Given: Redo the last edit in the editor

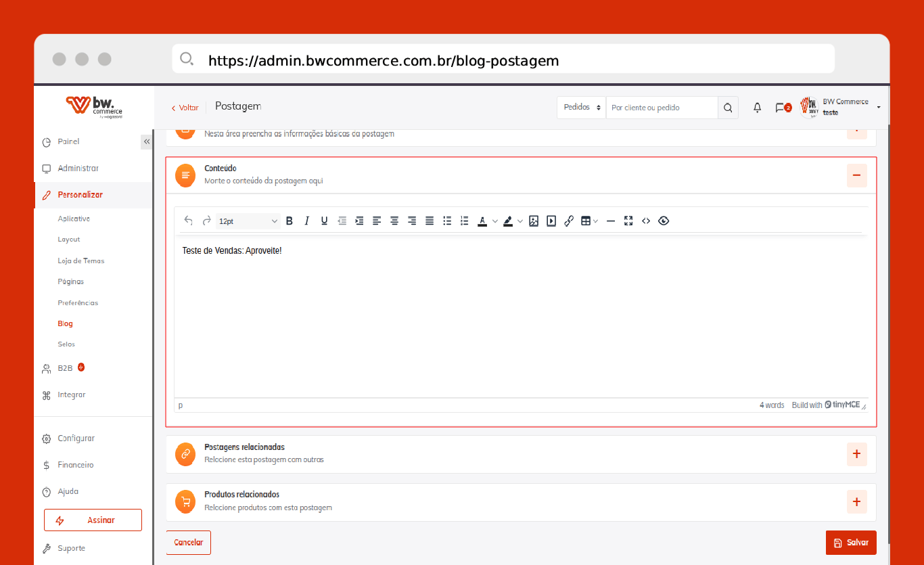Looking at the screenshot, I should (x=207, y=221).
